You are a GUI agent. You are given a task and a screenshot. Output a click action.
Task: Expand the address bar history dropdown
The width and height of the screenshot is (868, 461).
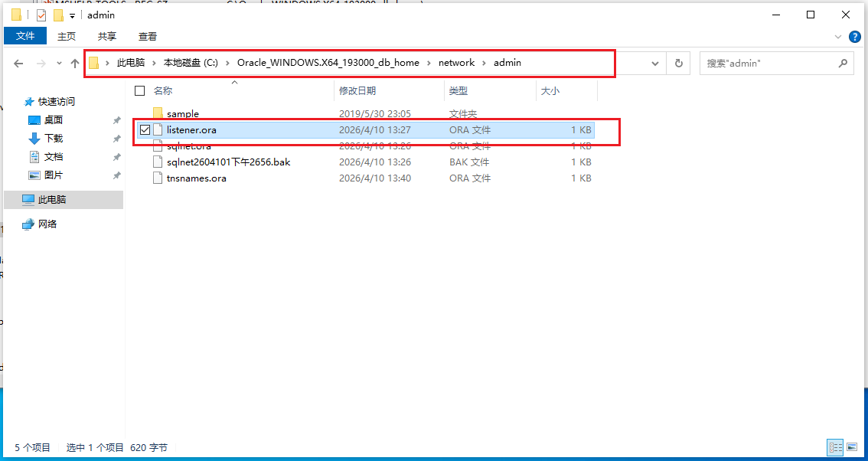[654, 64]
